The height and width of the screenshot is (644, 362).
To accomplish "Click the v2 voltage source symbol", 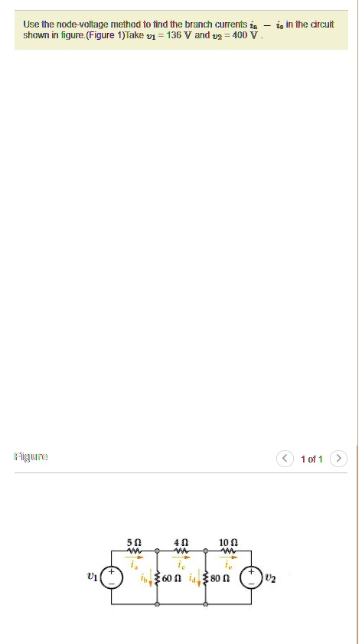I will 251,578.
